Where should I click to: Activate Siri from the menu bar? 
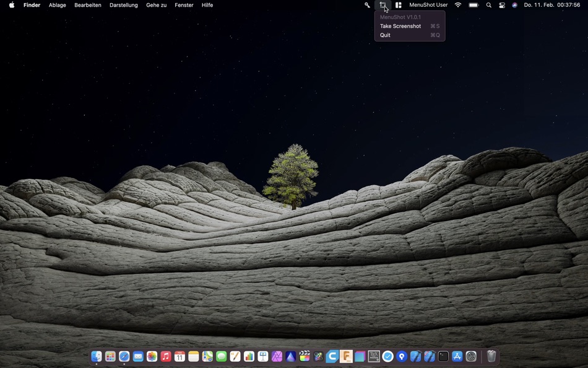click(514, 5)
